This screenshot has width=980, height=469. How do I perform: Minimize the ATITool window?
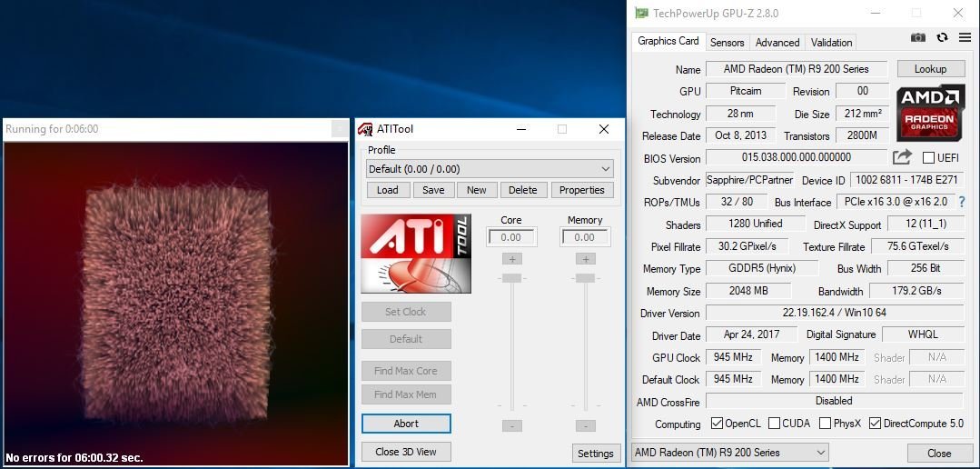521,129
